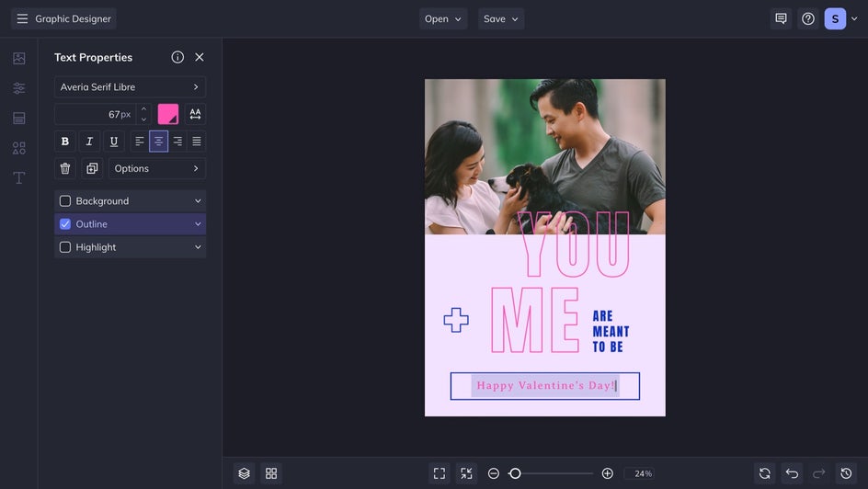The height and width of the screenshot is (489, 868).
Task: Click the fit to screen icon
Action: [439, 473]
